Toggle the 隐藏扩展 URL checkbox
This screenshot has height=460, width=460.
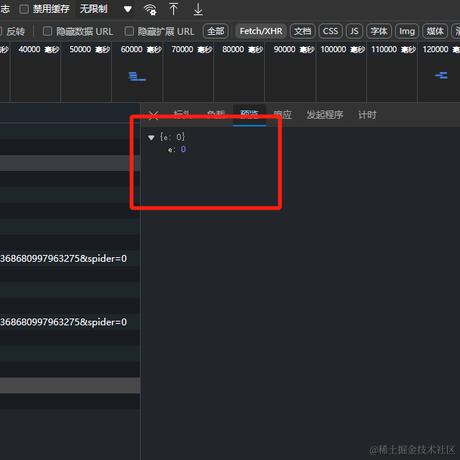pyautogui.click(x=129, y=31)
